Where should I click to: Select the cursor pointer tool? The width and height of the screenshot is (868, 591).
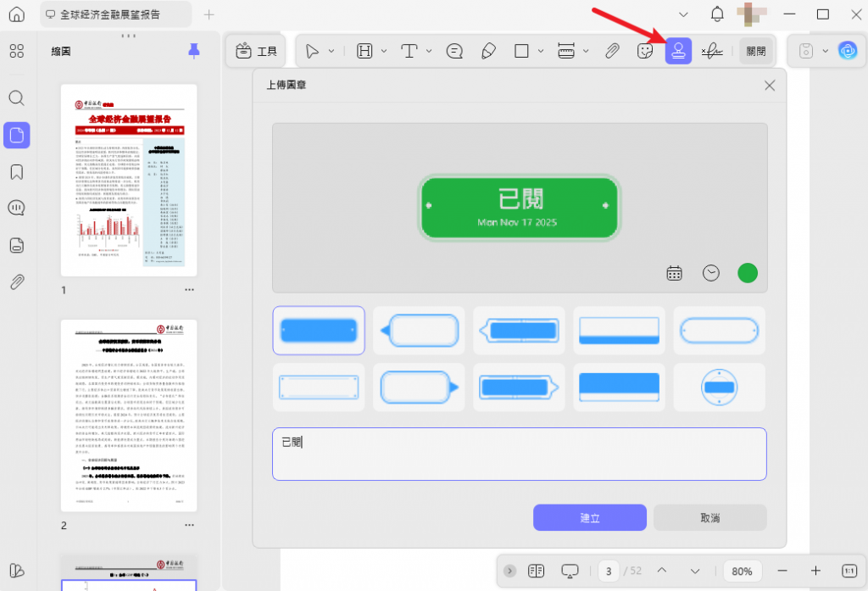point(312,51)
